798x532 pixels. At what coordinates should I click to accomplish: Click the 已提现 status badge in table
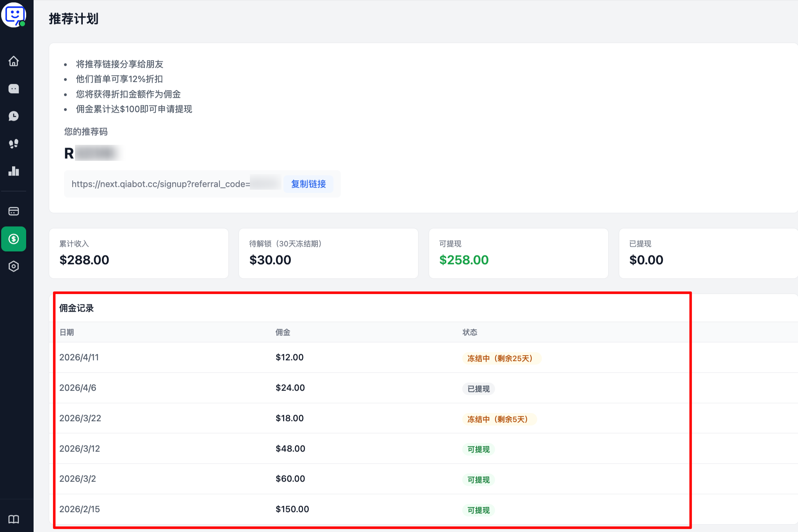click(479, 389)
